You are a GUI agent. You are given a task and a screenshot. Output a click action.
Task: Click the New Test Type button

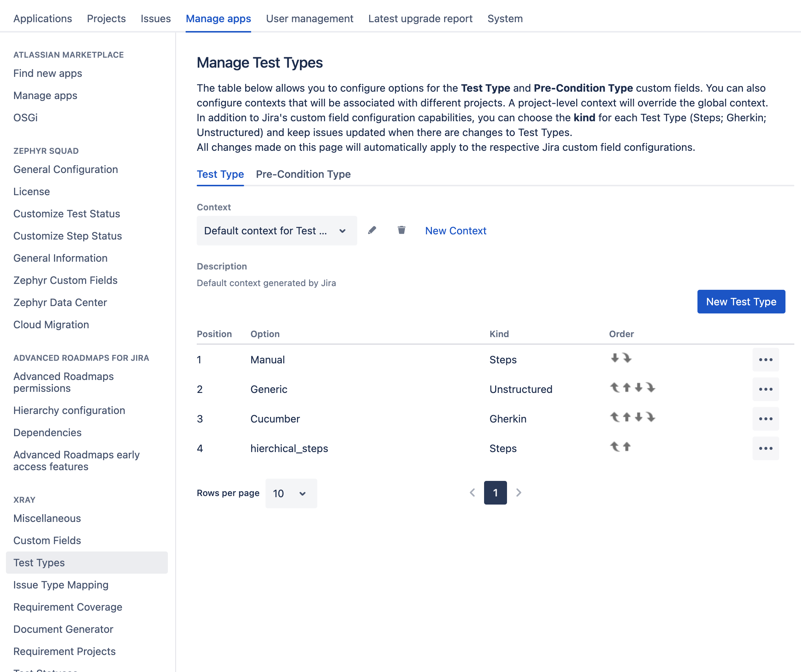741,302
